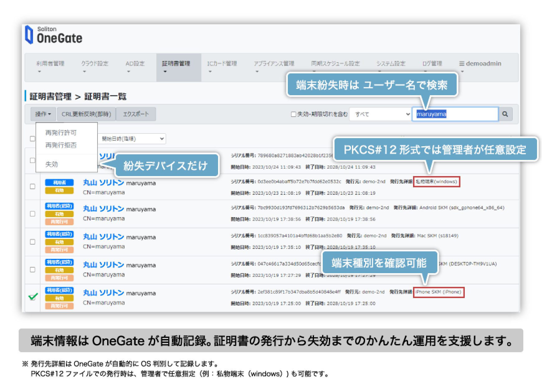Open the システム設定 menu
The width and height of the screenshot is (542, 392).
[391, 64]
